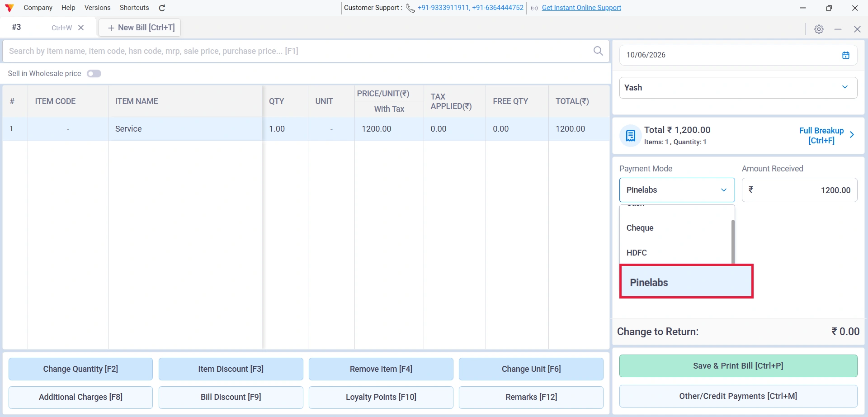Click the support phone number +91-9333911911

click(443, 8)
